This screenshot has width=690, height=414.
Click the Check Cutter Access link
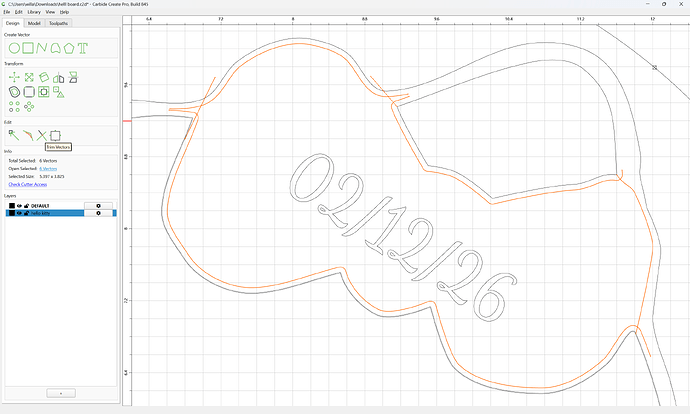click(28, 184)
